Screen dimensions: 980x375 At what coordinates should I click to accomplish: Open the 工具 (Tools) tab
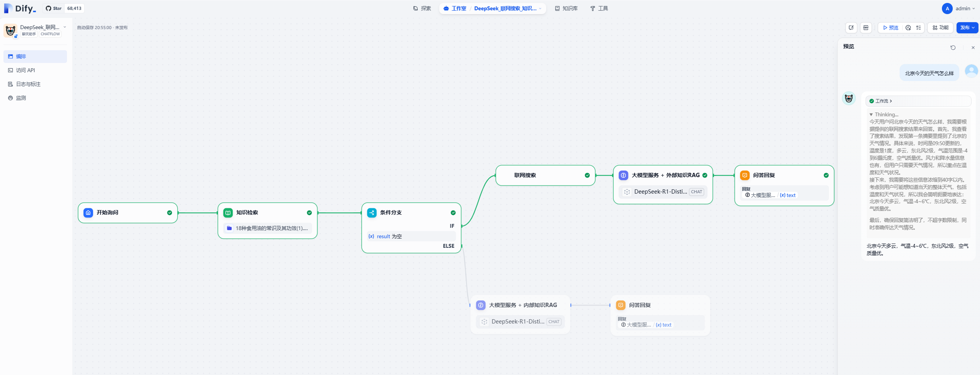tap(599, 8)
